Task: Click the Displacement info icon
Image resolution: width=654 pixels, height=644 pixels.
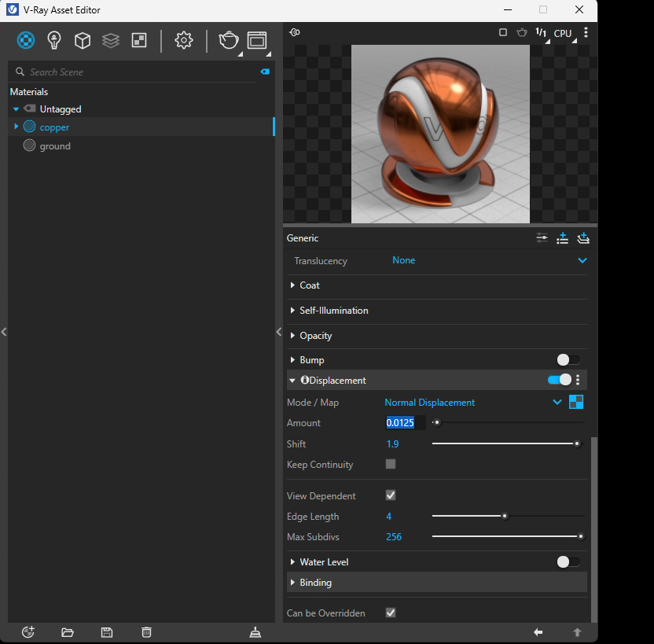Action: [x=304, y=380]
